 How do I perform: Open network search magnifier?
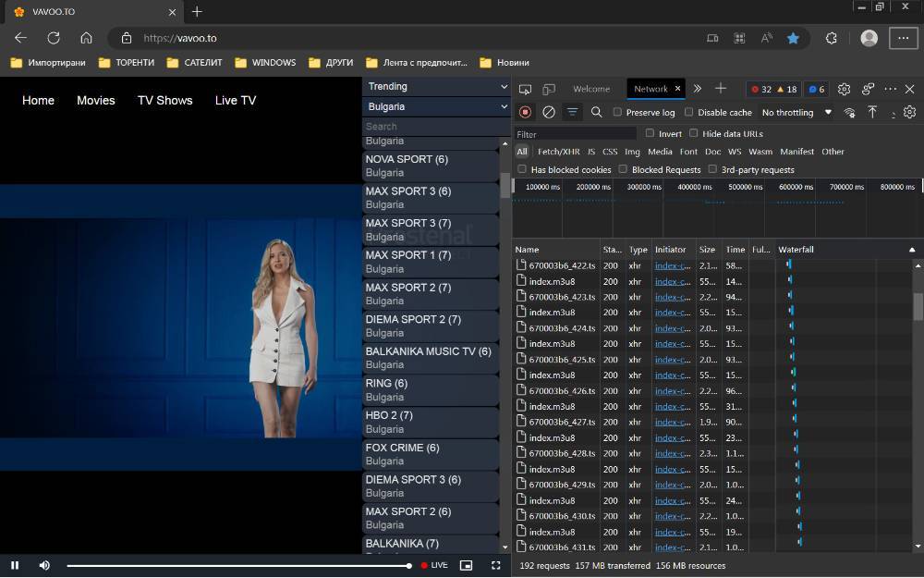point(596,112)
